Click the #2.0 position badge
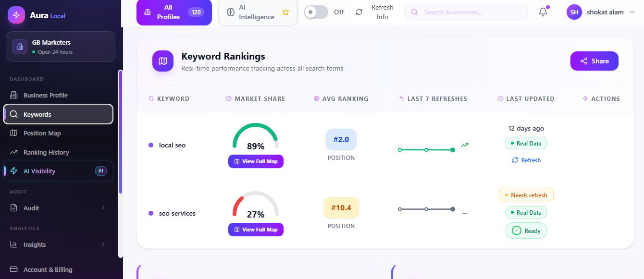Screen dimensions: 644x279 point(341,140)
